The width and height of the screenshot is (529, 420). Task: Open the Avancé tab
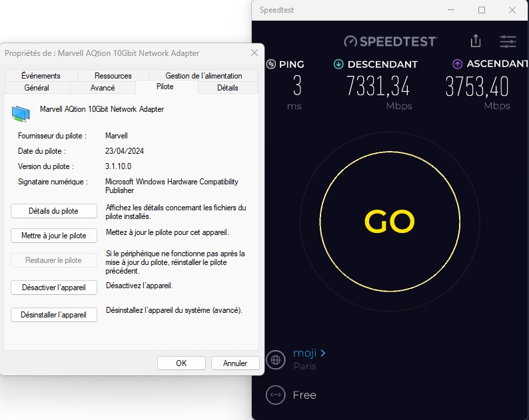point(103,88)
